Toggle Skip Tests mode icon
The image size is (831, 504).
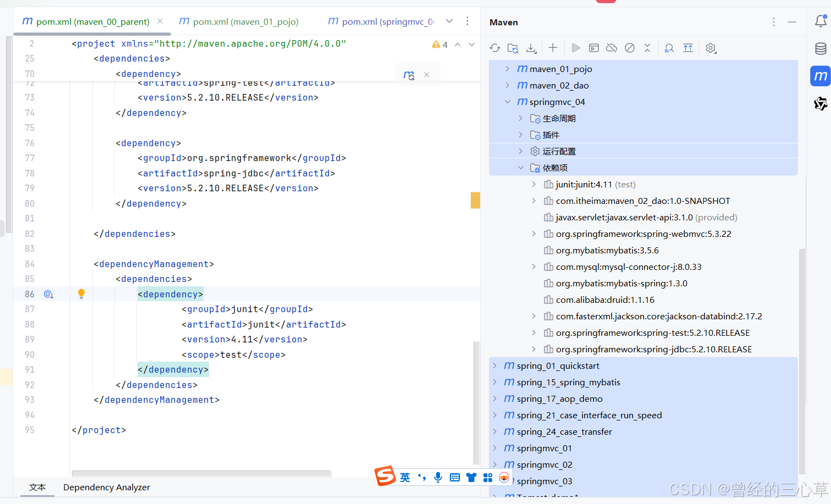click(630, 48)
